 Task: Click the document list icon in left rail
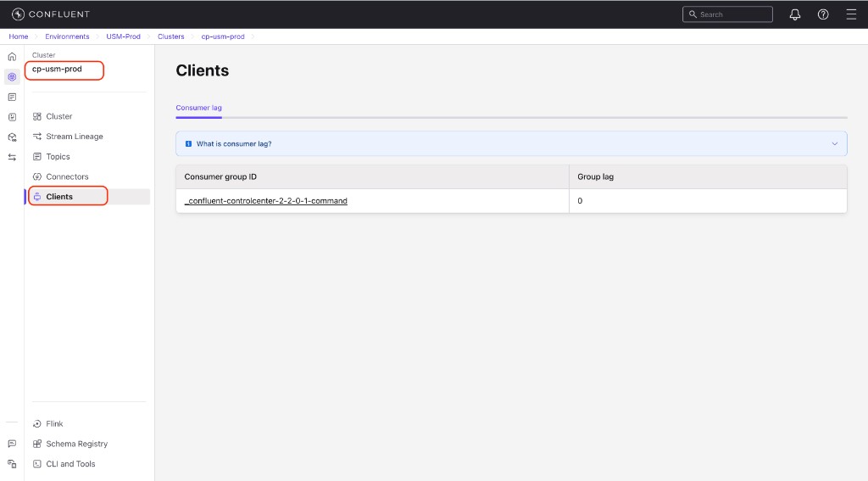(12, 97)
